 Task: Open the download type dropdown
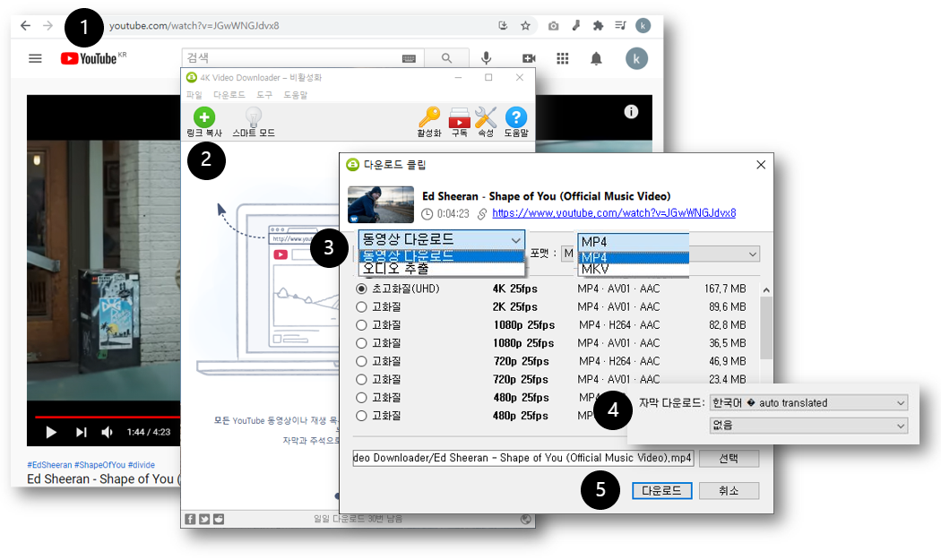[442, 239]
